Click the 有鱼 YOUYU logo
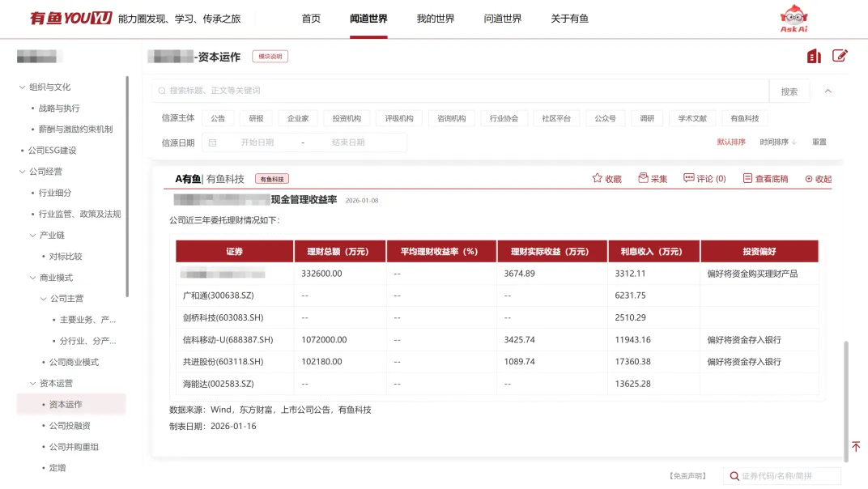The width and height of the screenshot is (868, 489). click(x=71, y=19)
